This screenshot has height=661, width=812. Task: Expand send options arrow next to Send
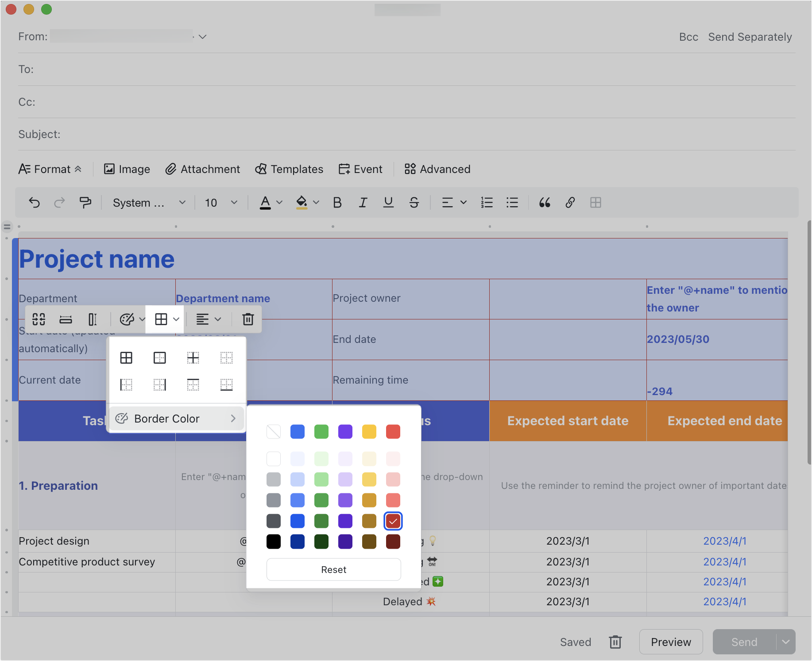[x=786, y=642]
